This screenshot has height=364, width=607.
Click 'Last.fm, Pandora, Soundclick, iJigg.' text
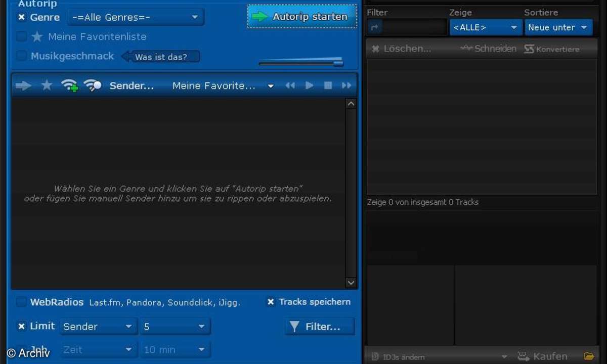165,303
